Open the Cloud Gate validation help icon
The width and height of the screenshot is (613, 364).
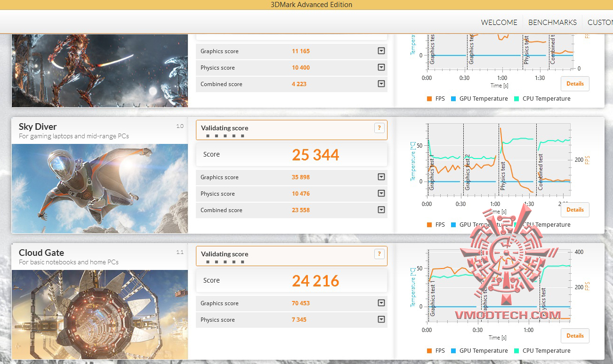tap(379, 254)
